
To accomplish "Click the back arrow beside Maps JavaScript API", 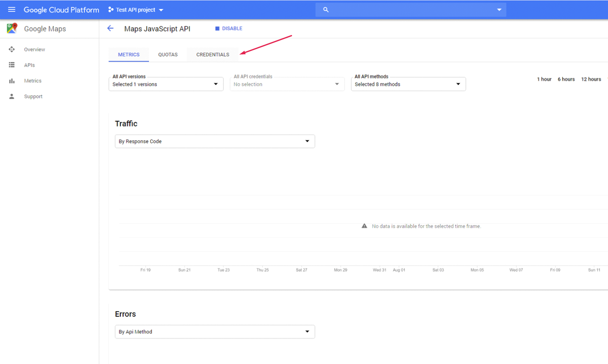I will click(110, 28).
